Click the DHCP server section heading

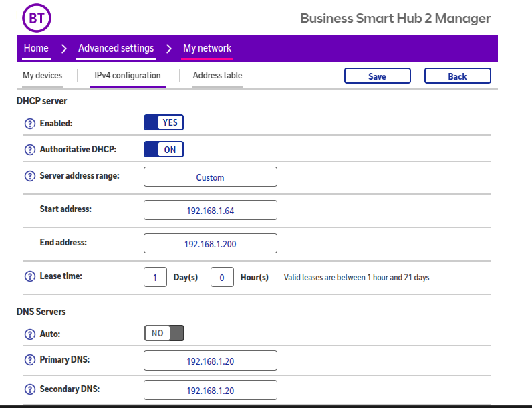point(41,101)
